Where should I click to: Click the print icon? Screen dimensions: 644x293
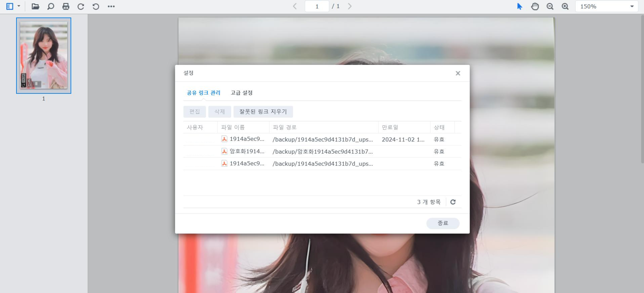[x=66, y=6]
